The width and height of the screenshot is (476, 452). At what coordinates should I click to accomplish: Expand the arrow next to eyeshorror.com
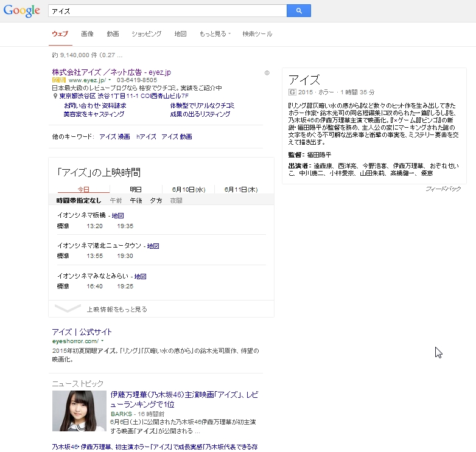[102, 341]
